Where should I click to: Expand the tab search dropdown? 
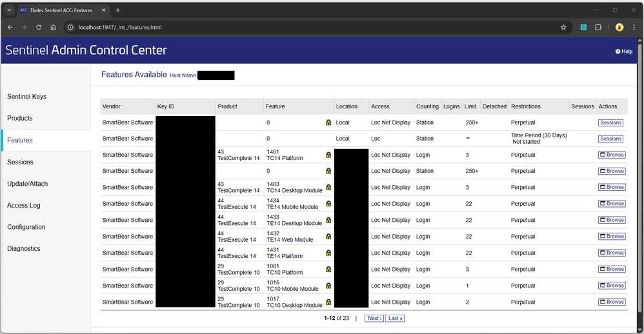coord(9,10)
